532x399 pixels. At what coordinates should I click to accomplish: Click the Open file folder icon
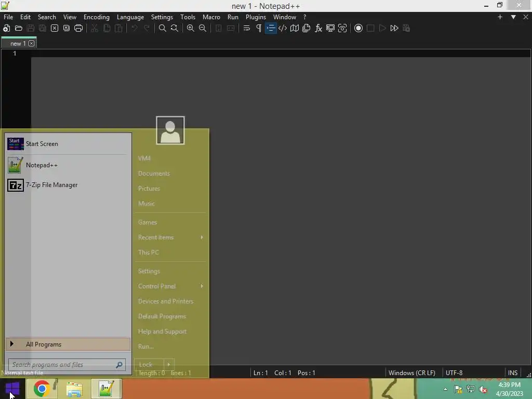(x=18, y=28)
